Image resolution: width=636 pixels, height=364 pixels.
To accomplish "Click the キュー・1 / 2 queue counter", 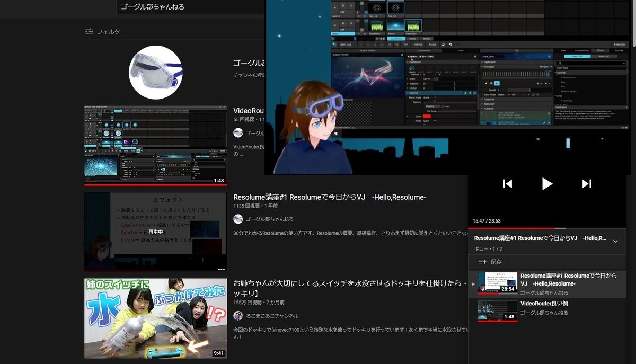I will click(488, 249).
